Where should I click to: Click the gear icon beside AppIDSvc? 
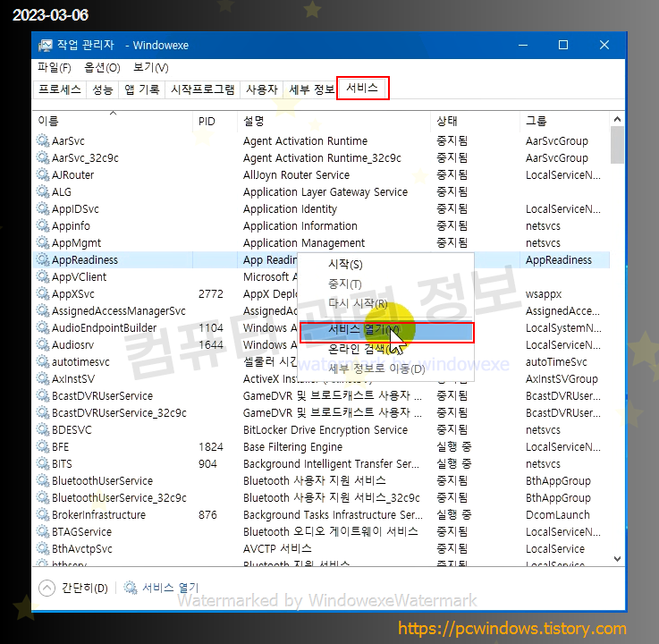tap(42, 208)
